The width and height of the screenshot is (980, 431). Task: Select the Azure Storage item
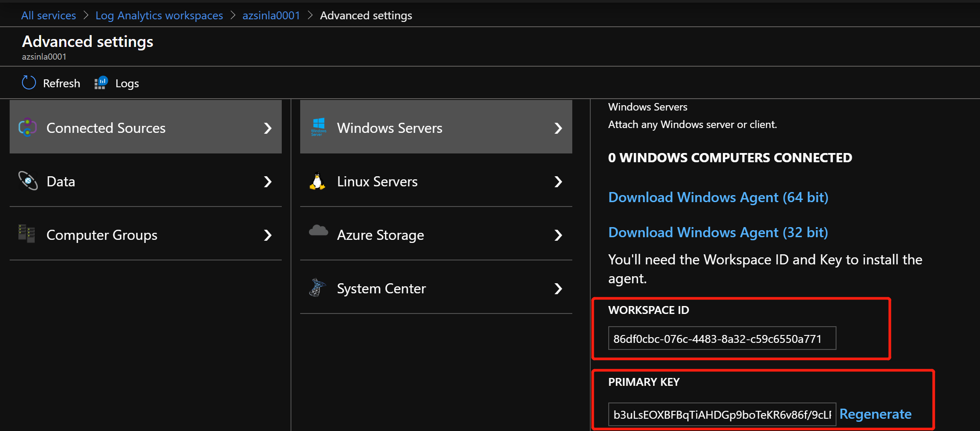436,234
